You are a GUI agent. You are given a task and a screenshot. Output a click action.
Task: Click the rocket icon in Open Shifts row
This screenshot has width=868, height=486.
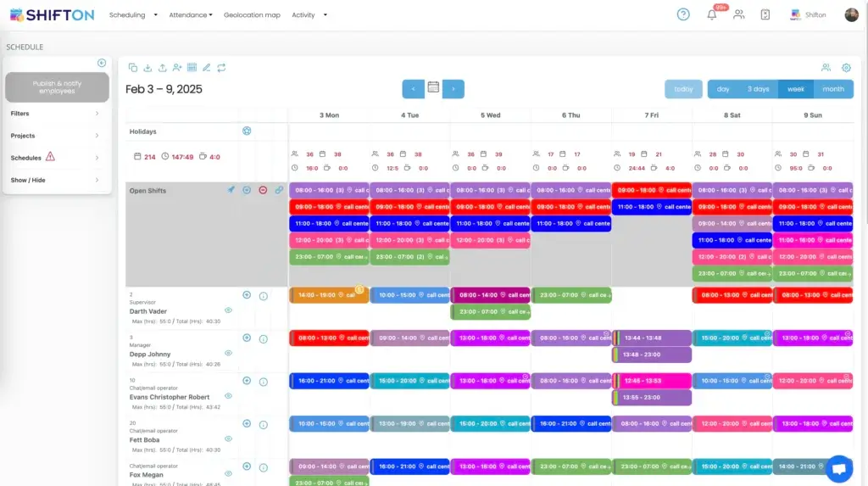coord(231,190)
